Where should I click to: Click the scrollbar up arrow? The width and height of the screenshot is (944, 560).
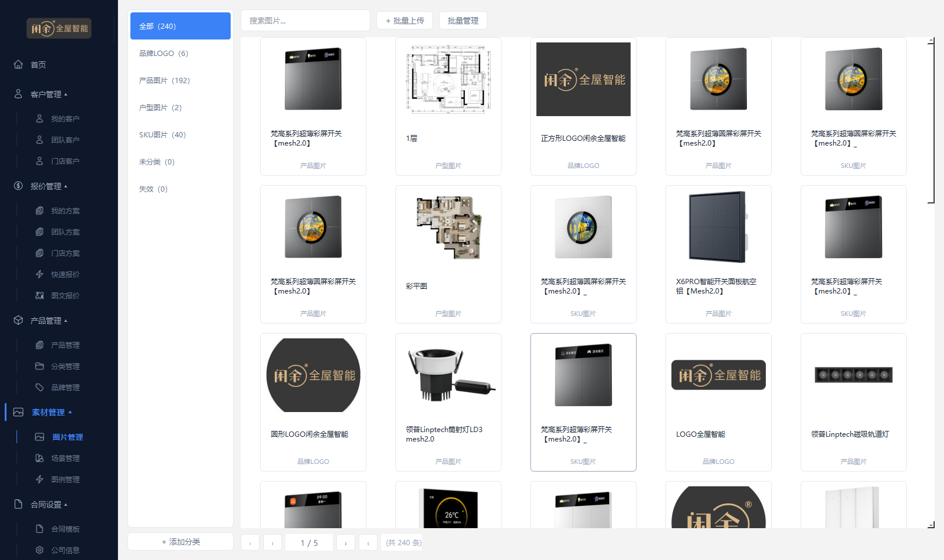pos(931,41)
